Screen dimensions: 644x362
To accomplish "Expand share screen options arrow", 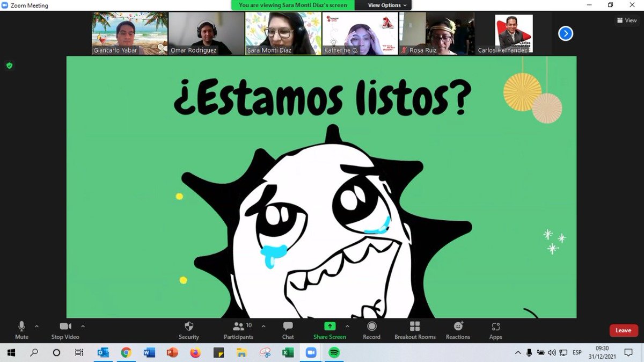I will point(347,326).
